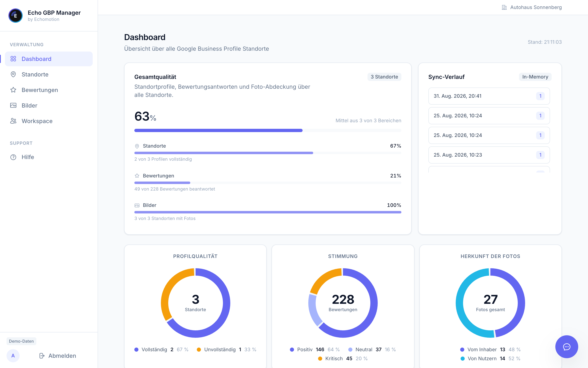Click the Bewertungen 21% progress bar
588x368 pixels.
[268, 183]
